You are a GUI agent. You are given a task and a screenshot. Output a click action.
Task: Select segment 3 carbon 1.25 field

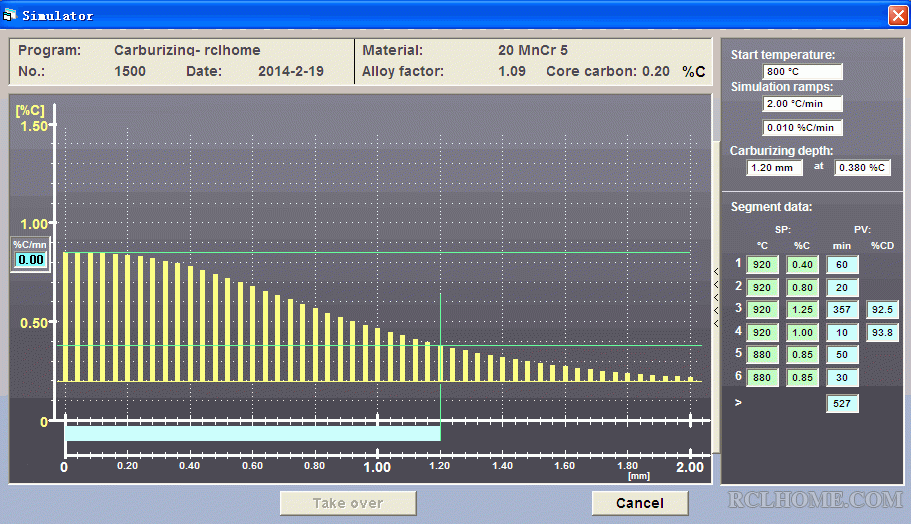[x=802, y=310]
